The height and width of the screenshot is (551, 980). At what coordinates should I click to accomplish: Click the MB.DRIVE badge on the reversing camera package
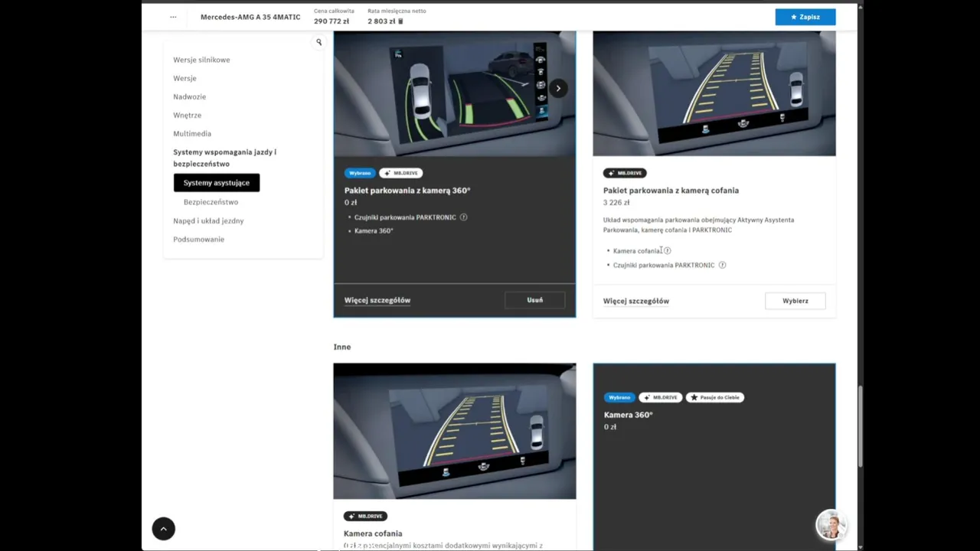coord(625,173)
